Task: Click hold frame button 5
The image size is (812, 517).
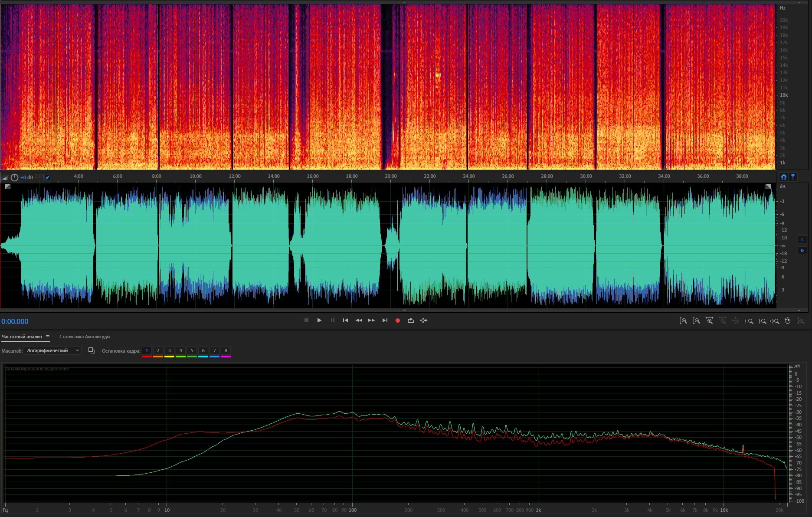Action: point(192,350)
